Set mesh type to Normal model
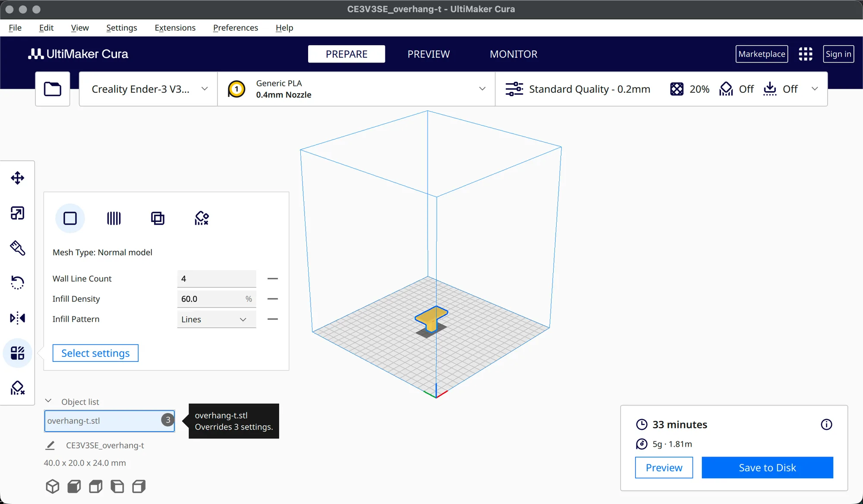Viewport: 863px width, 504px height. click(70, 218)
